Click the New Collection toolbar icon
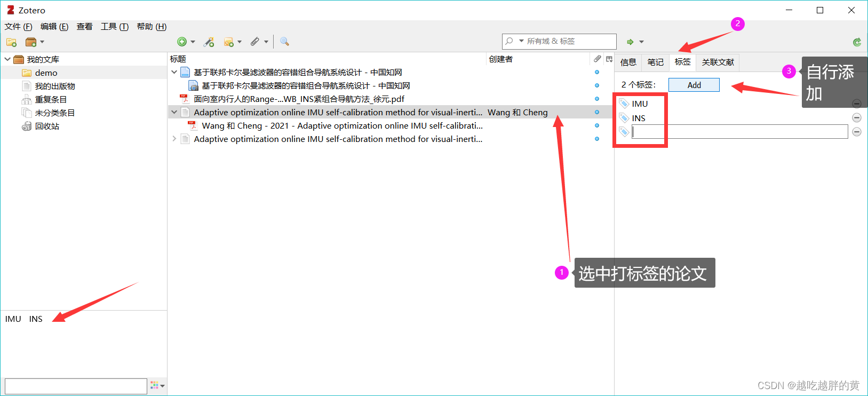 [x=11, y=42]
